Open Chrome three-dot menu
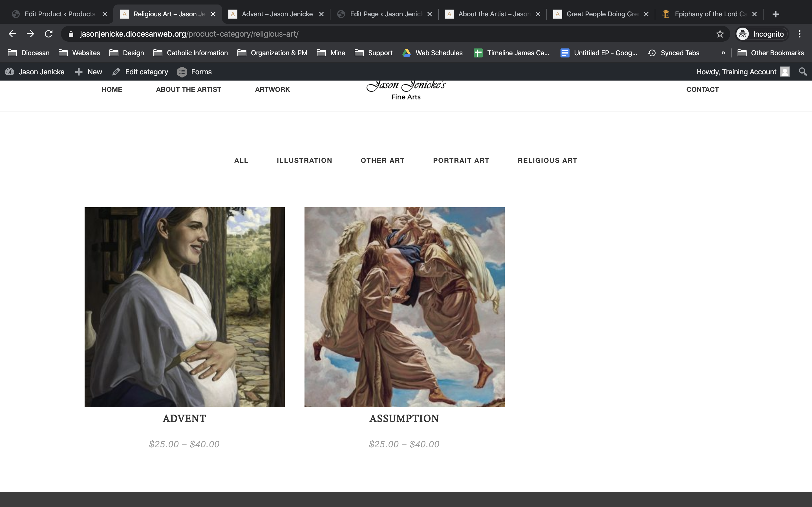812x507 pixels. tap(800, 34)
